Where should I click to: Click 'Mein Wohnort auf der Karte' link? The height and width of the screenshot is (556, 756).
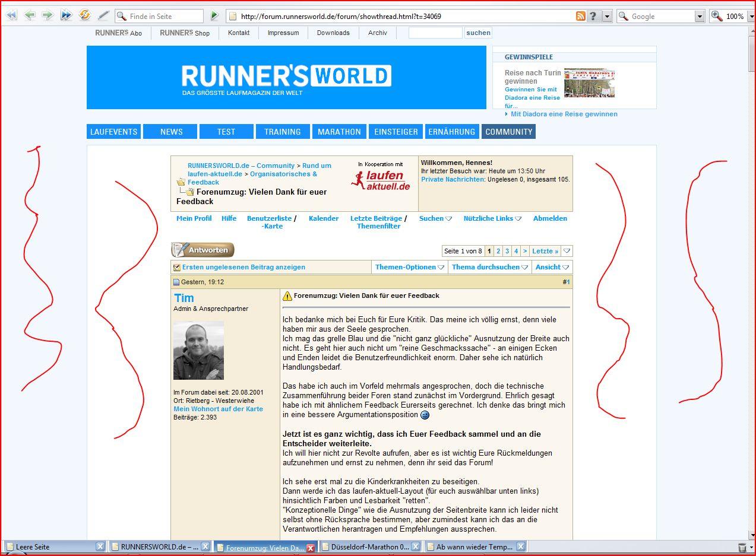pos(218,409)
